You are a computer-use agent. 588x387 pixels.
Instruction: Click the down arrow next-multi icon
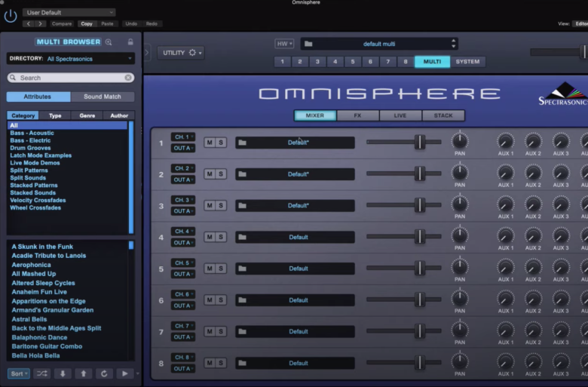click(63, 373)
